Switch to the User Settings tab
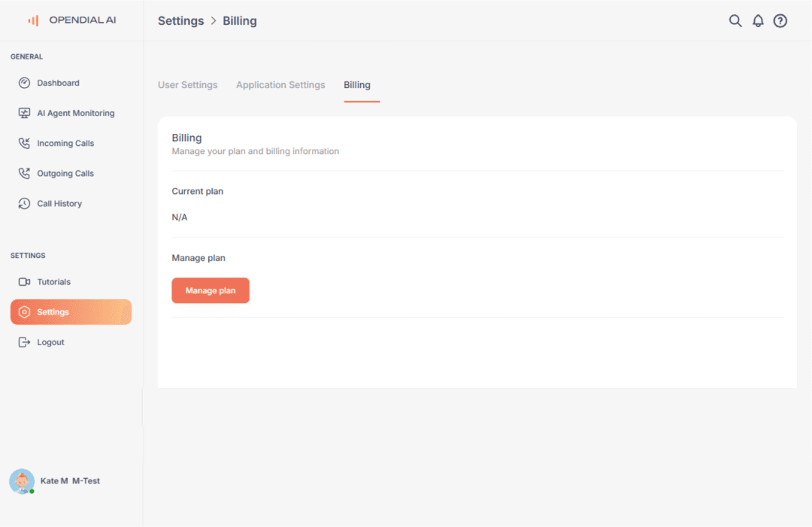812x527 pixels. click(x=188, y=84)
